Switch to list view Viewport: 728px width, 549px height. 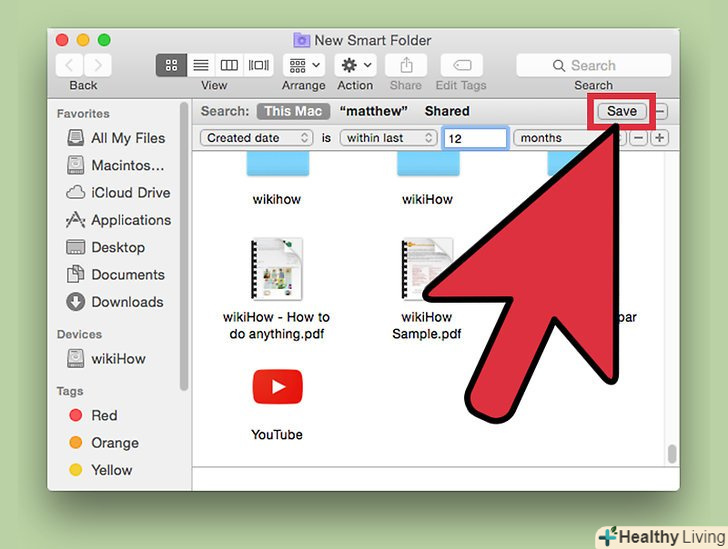(201, 65)
